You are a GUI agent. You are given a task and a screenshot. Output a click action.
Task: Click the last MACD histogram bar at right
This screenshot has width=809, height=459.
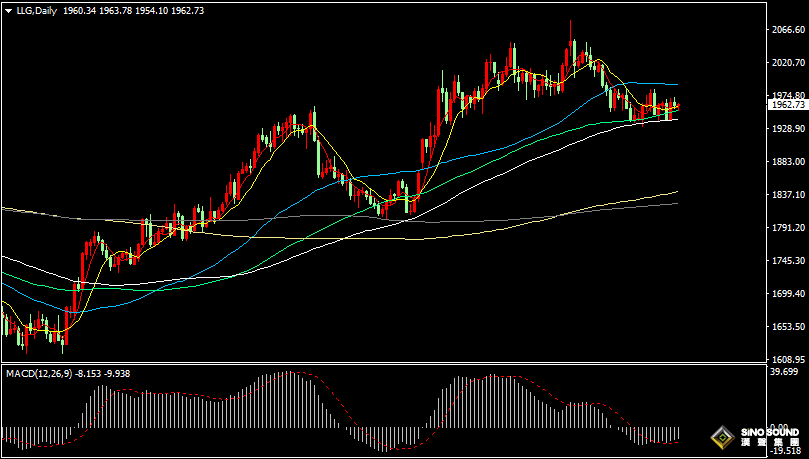(678, 433)
